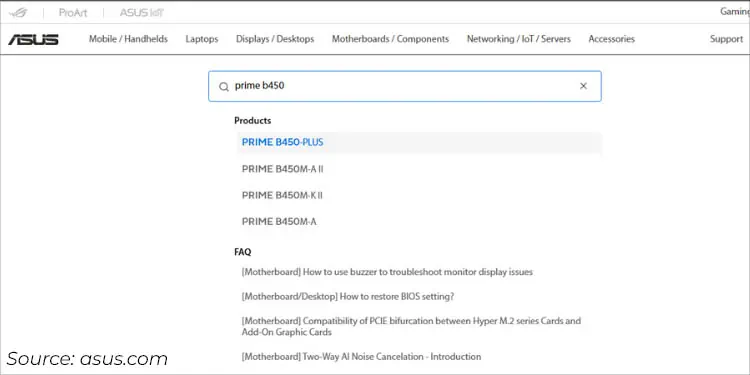Open the Gaming link at top right
This screenshot has height=375, width=750.
[735, 11]
